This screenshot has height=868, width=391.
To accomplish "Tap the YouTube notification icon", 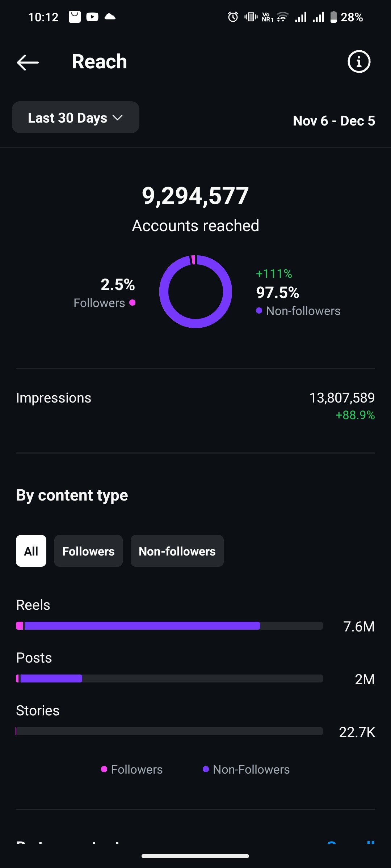I will pos(92,17).
